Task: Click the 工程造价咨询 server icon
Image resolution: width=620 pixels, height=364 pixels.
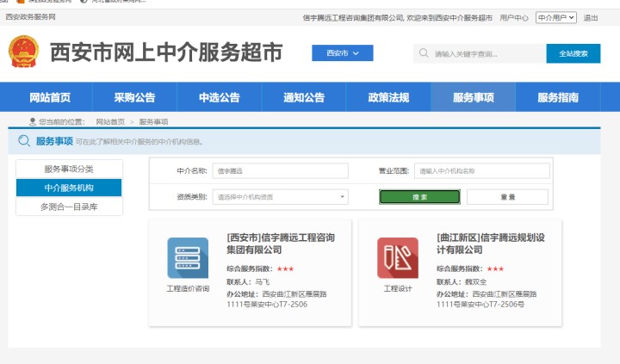Action: (188, 257)
